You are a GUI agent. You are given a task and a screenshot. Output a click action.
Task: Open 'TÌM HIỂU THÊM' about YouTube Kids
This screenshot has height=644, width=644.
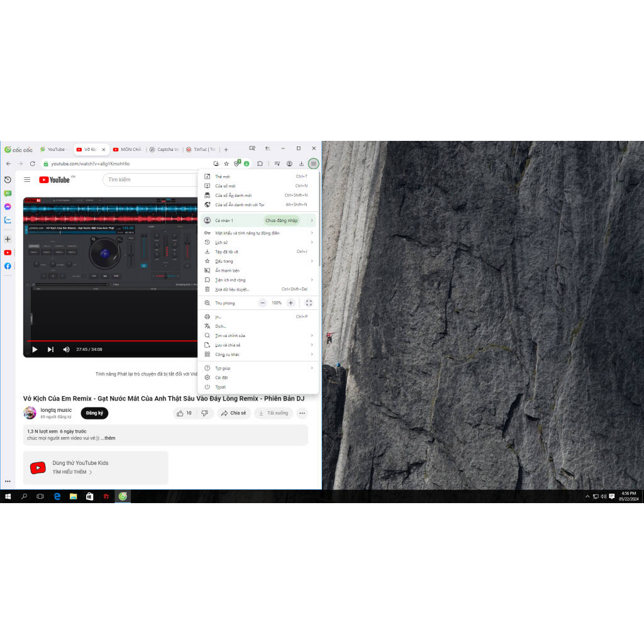[69, 473]
